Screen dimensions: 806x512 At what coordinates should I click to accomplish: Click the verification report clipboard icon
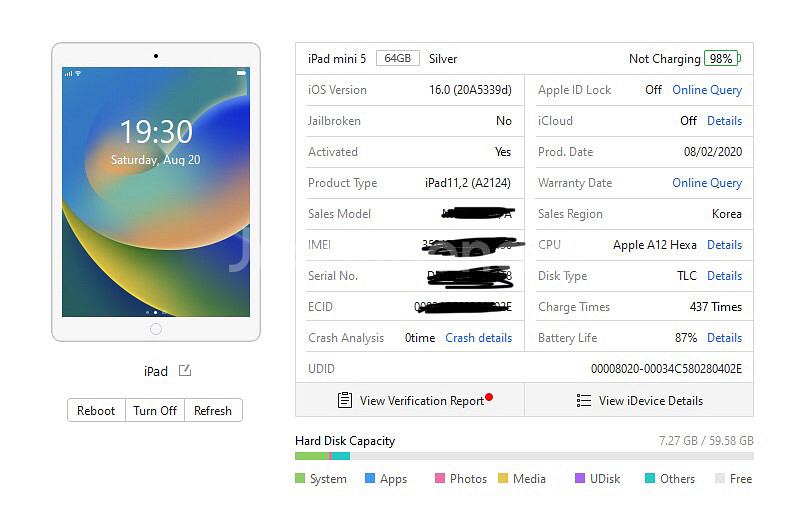pos(344,400)
